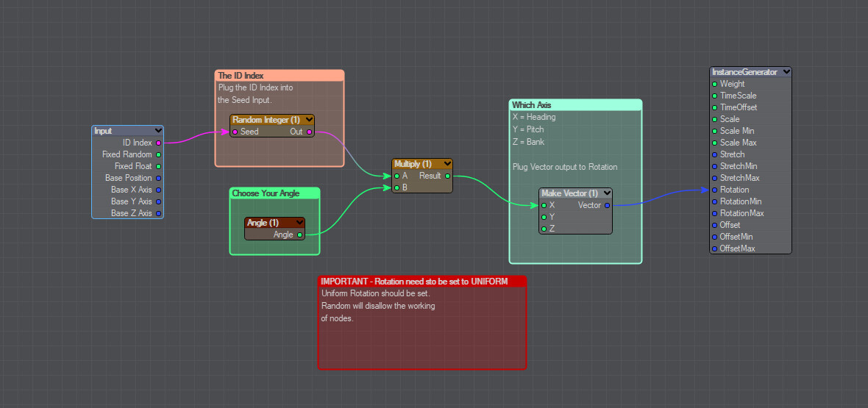
Task: Collapse the Angle (1) node chevron
Action: pos(299,223)
